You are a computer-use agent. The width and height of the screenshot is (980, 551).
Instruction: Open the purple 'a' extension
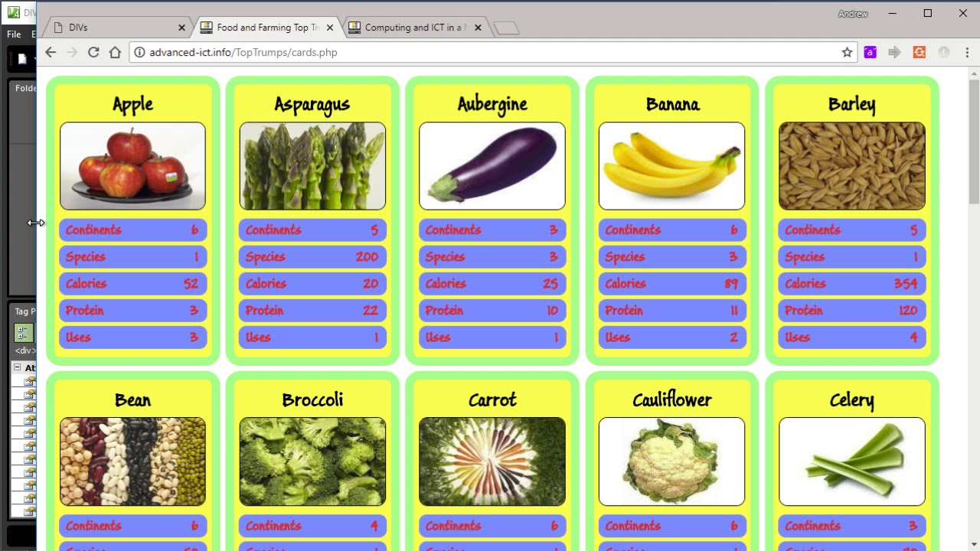[870, 52]
